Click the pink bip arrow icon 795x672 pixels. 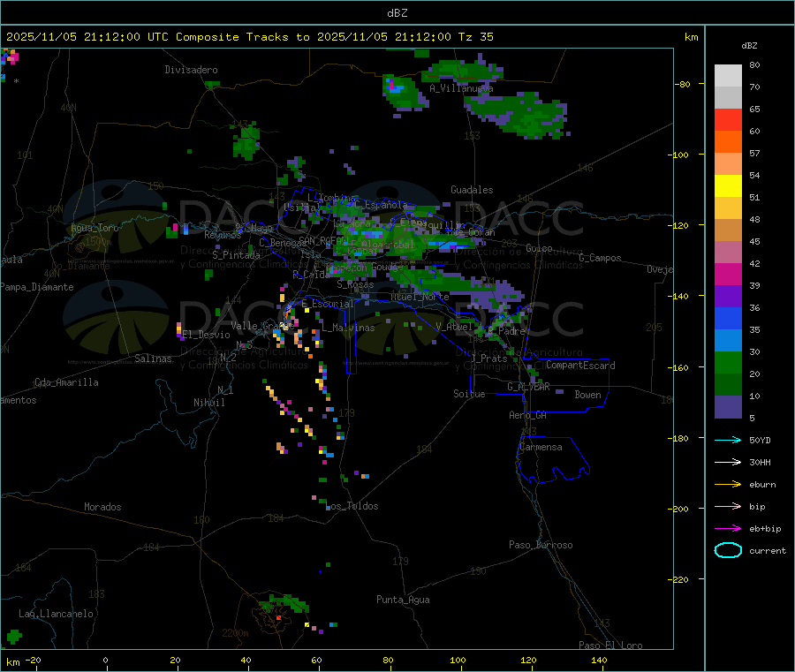pyautogui.click(x=728, y=506)
